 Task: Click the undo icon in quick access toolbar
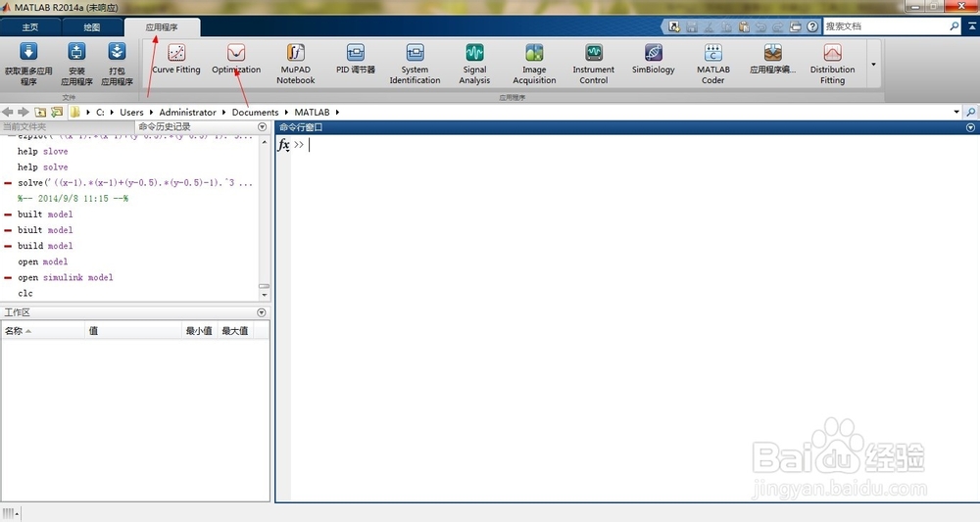pos(760,26)
